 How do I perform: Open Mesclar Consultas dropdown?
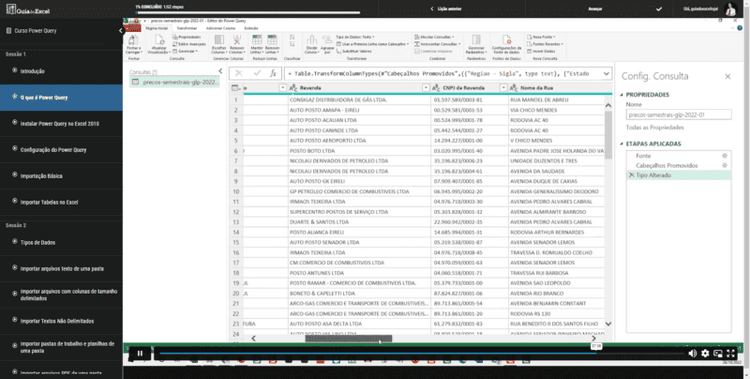[x=434, y=37]
